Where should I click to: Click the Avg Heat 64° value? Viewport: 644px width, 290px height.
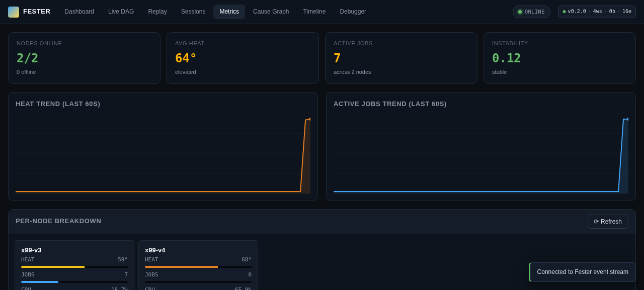coord(186,58)
